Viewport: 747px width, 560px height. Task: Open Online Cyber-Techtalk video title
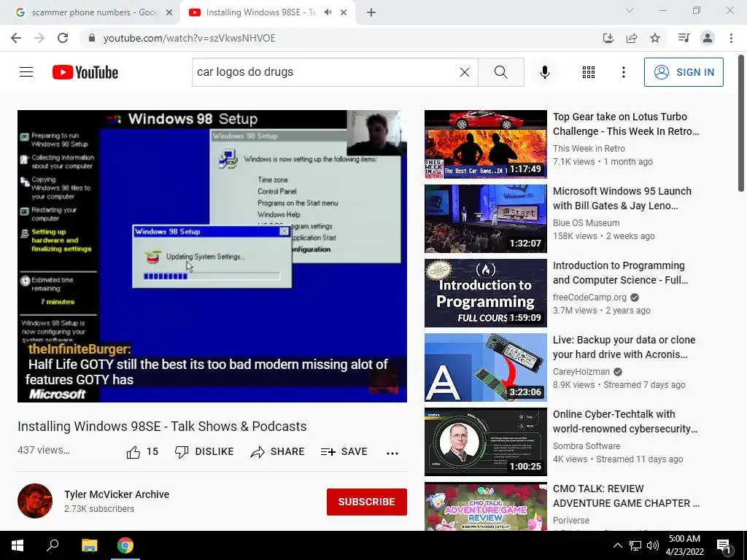[x=625, y=421]
